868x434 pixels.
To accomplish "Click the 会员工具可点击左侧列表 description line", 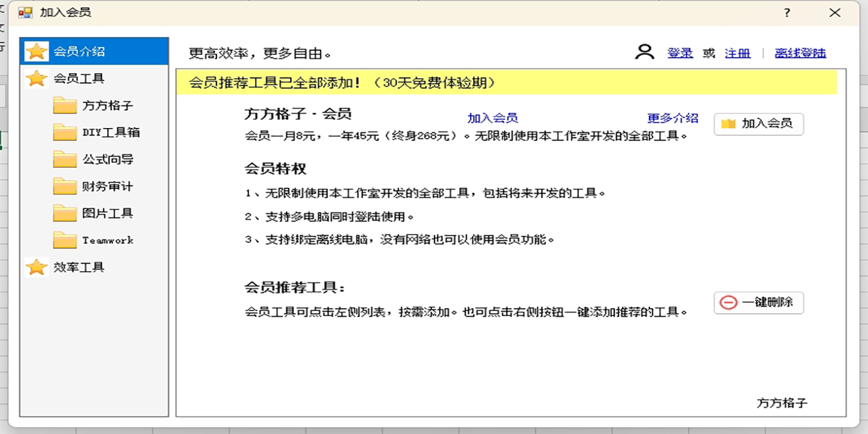I will 467,312.
